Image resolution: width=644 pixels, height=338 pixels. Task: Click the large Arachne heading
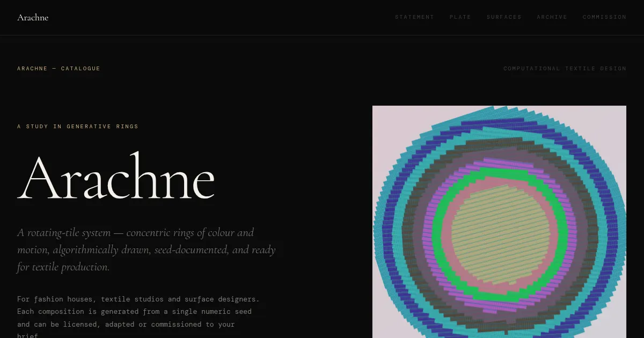pyautogui.click(x=116, y=177)
